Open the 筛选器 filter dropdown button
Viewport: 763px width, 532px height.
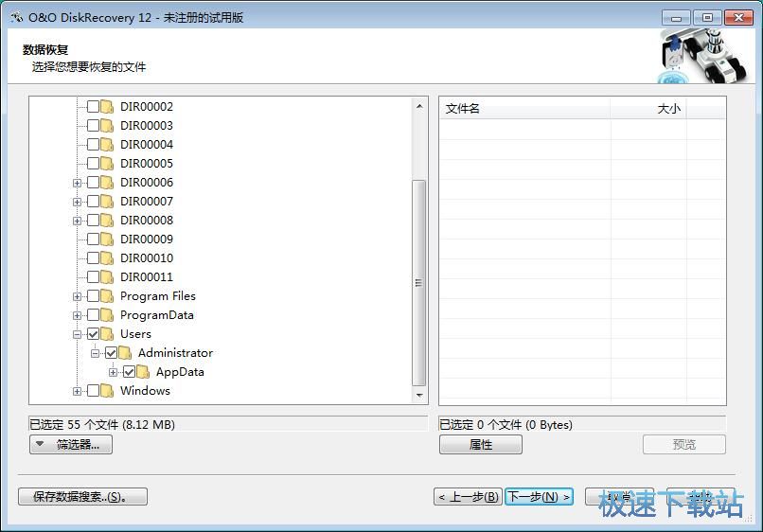[x=71, y=444]
